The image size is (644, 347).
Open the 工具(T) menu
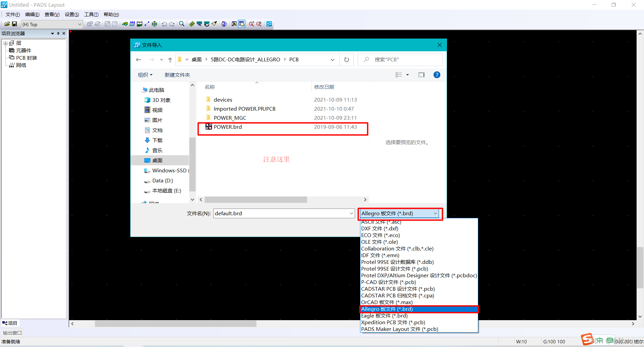91,14
